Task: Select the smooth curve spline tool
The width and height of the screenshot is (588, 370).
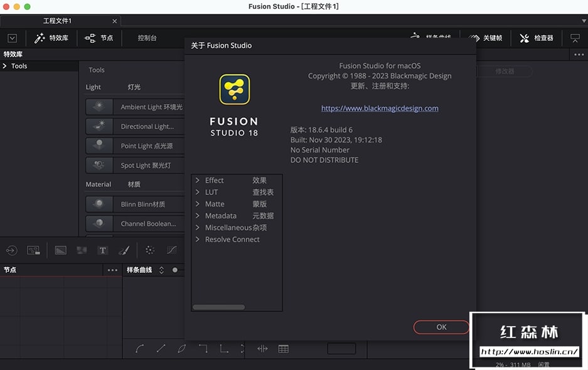Action: pyautogui.click(x=139, y=349)
